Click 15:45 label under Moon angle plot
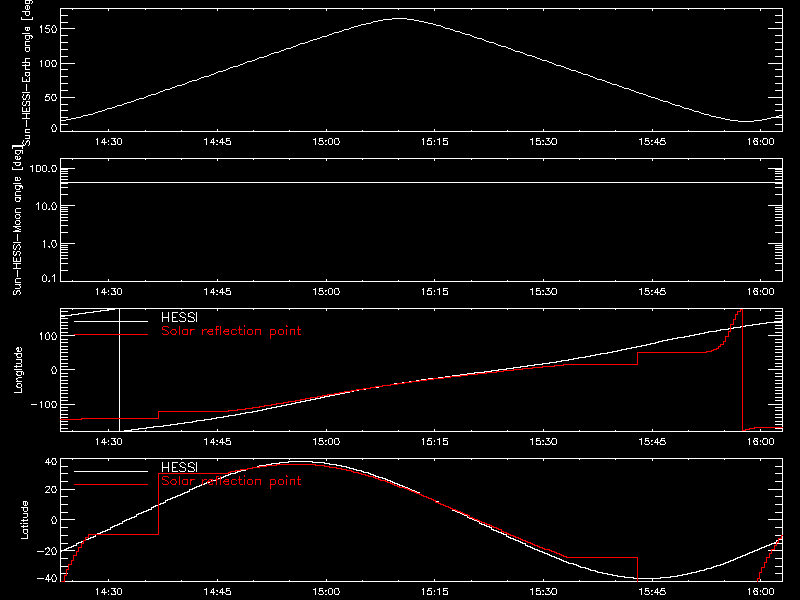 (652, 292)
